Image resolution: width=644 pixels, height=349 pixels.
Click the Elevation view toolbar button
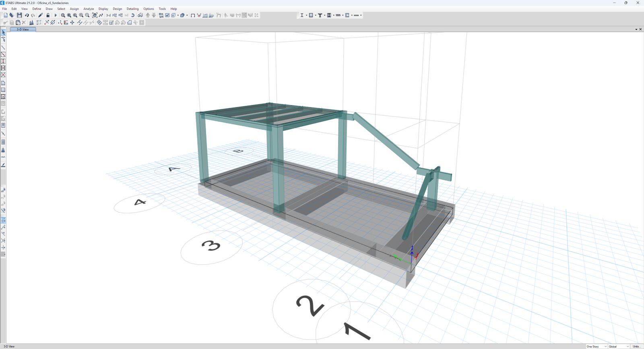click(x=120, y=15)
